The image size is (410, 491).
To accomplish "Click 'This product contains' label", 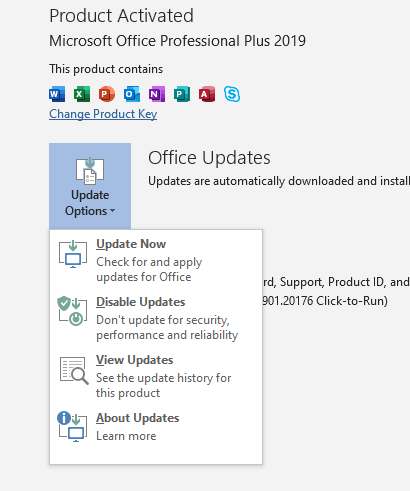I will pyautogui.click(x=106, y=69).
